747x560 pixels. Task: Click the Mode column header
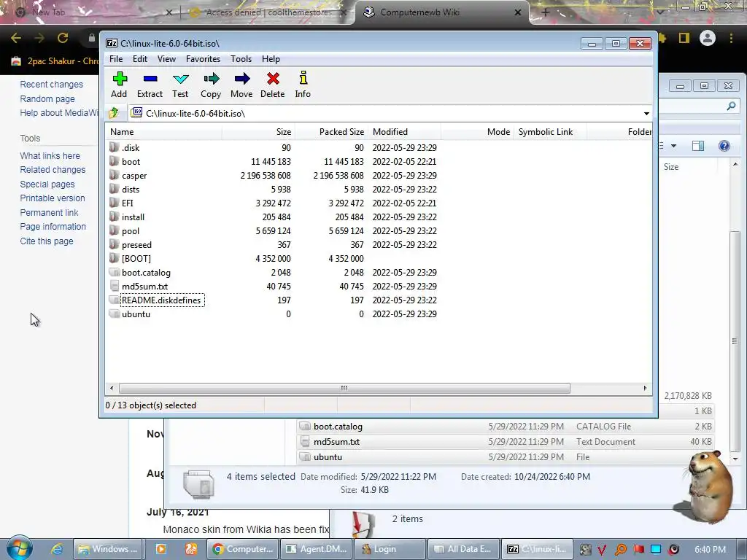tap(477, 132)
